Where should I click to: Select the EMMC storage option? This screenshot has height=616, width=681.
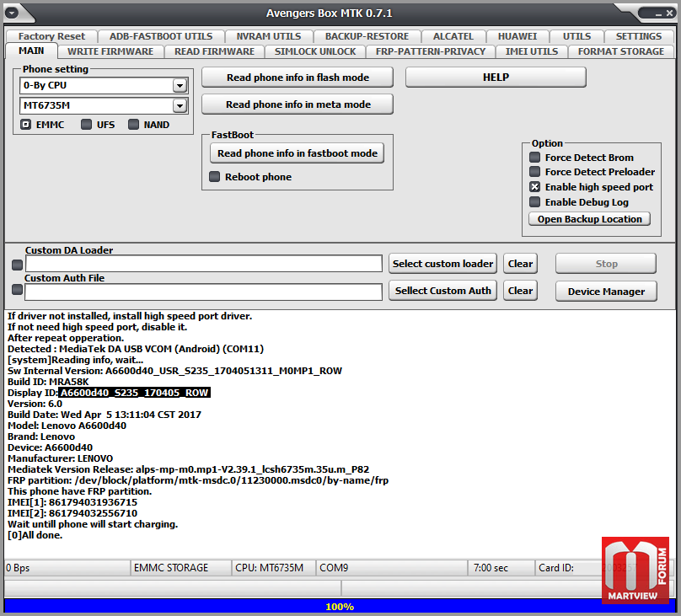25,125
